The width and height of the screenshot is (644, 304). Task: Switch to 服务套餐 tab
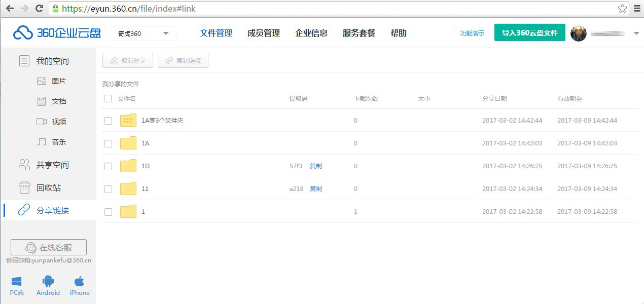[359, 33]
